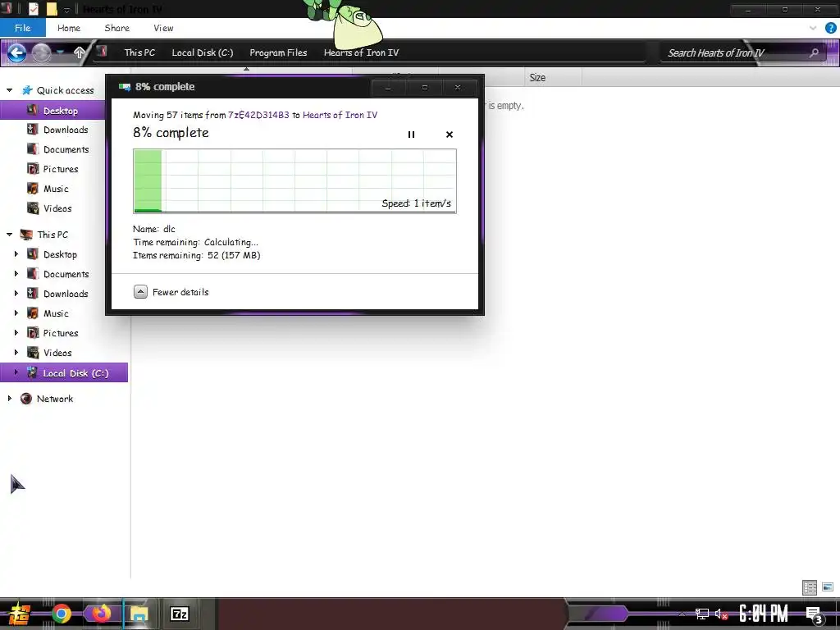This screenshot has height=630, width=840.
Task: Click the 6:04 PM clock
Action: click(764, 614)
